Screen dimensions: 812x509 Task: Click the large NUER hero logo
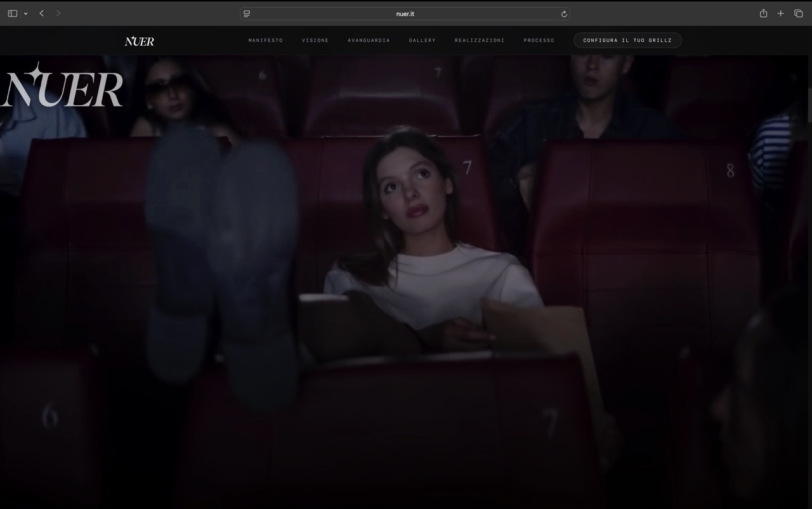(x=62, y=85)
